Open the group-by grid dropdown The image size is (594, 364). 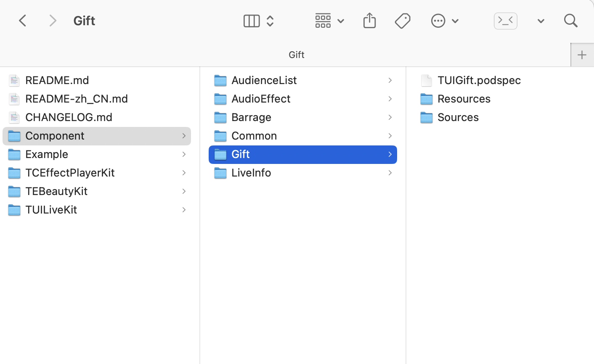(329, 21)
